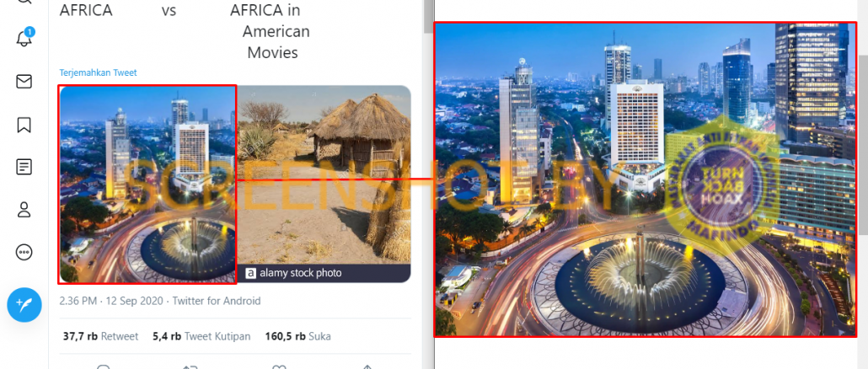View the 5,4 rb Tweet Kutipan list
868x369 pixels.
201,336
